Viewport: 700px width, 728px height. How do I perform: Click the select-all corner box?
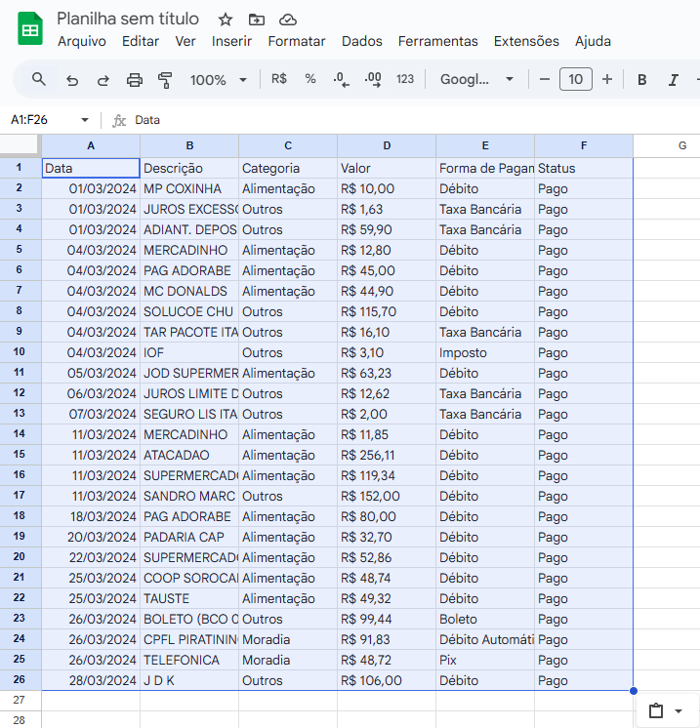click(20, 145)
